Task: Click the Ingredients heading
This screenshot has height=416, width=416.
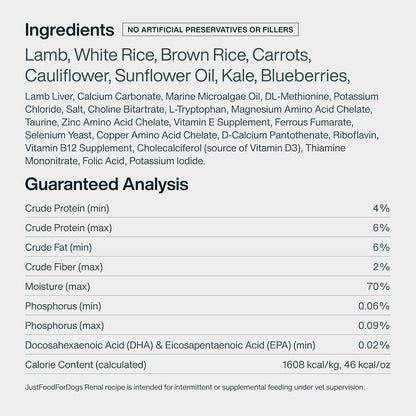Action: click(x=69, y=30)
